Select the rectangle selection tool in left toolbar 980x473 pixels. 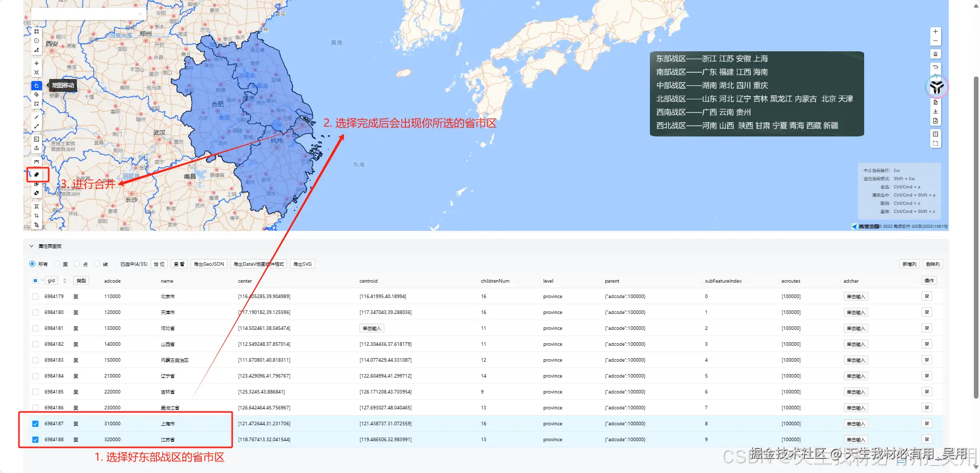36,104
